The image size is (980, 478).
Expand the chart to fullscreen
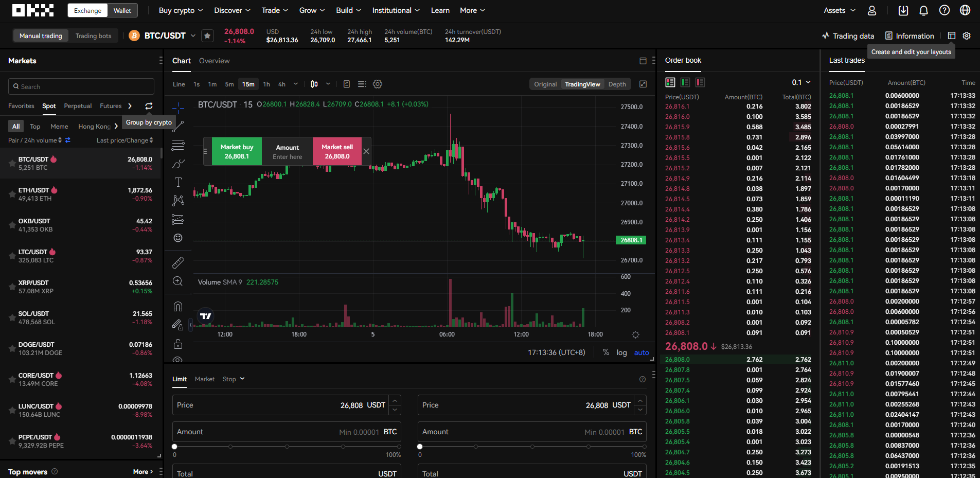643,84
